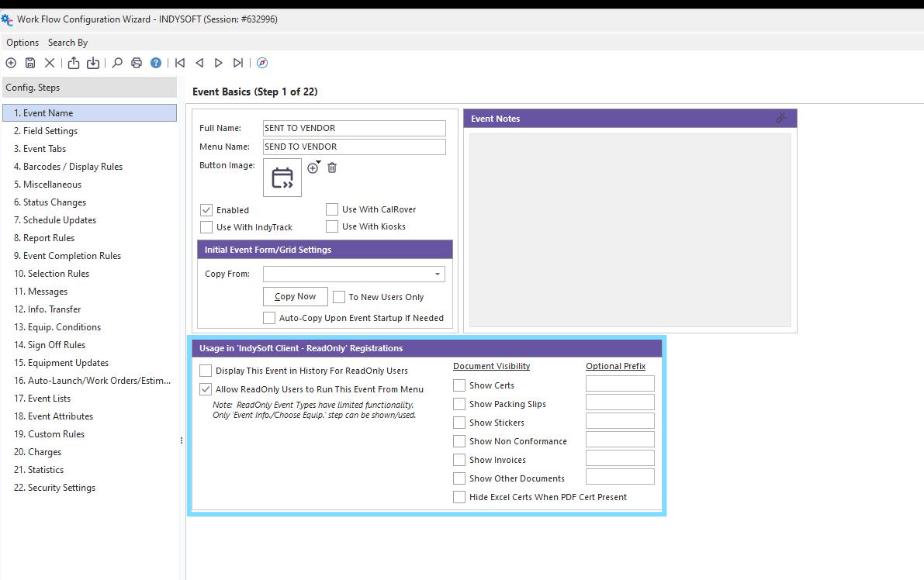Toggle the Enabled checkbox
This screenshot has height=580, width=924.
pos(206,209)
